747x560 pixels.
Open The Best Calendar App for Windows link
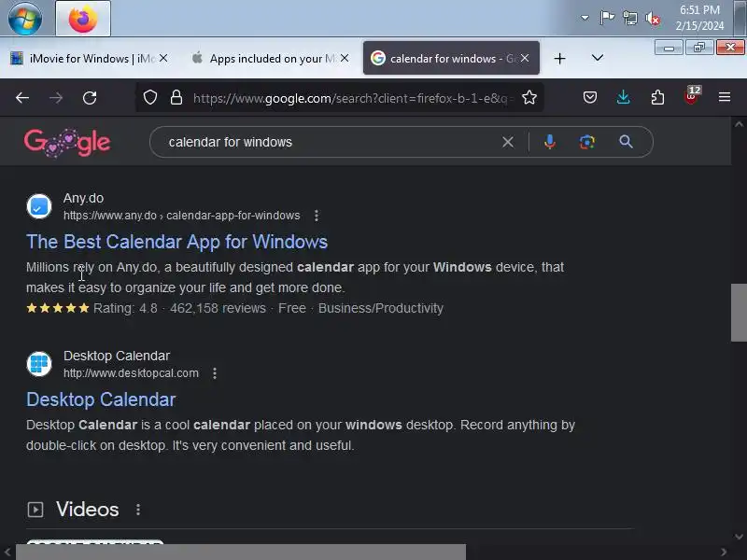tap(176, 242)
